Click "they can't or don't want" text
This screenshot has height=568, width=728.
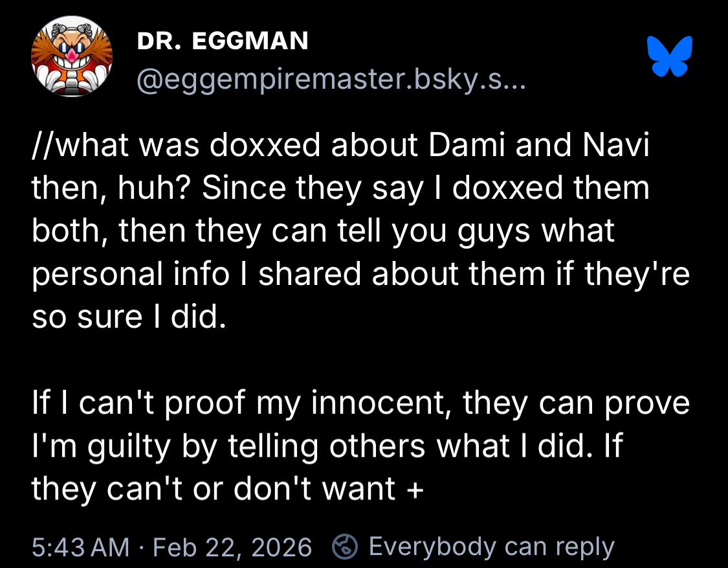tap(214, 488)
